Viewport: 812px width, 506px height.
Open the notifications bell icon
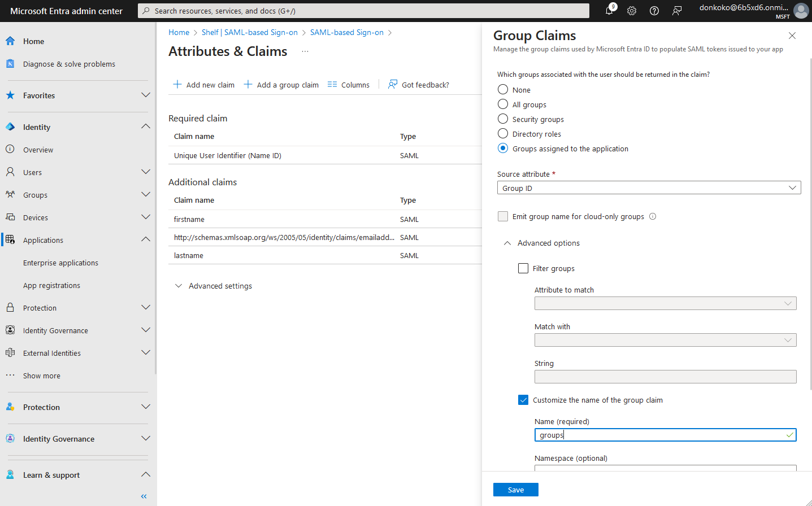click(609, 11)
